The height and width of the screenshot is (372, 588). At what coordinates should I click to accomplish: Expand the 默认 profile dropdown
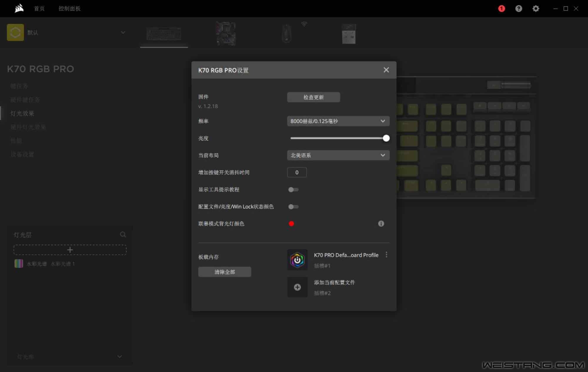point(123,32)
